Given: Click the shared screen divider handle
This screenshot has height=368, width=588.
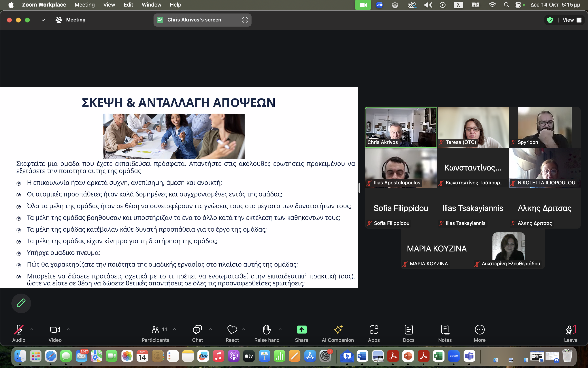Looking at the screenshot, I should 359,188.
